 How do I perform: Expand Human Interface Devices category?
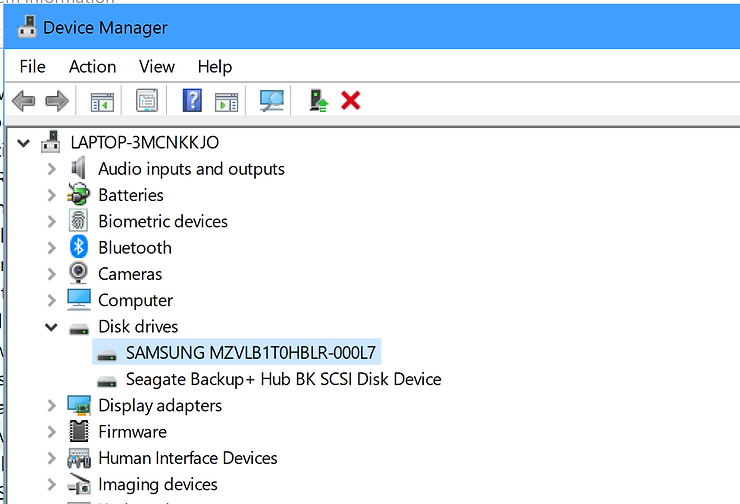[x=51, y=458]
